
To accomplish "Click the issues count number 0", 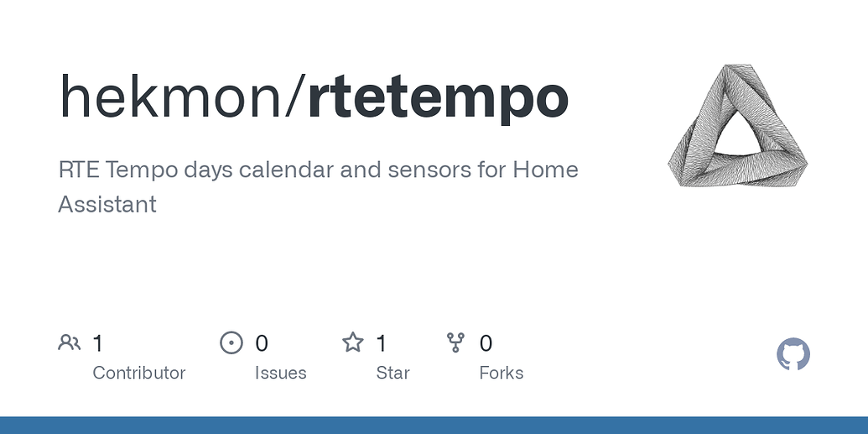I will click(x=262, y=343).
